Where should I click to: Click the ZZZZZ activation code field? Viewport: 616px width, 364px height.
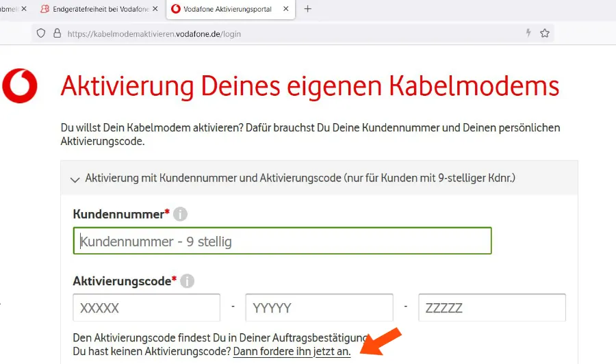[x=492, y=308]
